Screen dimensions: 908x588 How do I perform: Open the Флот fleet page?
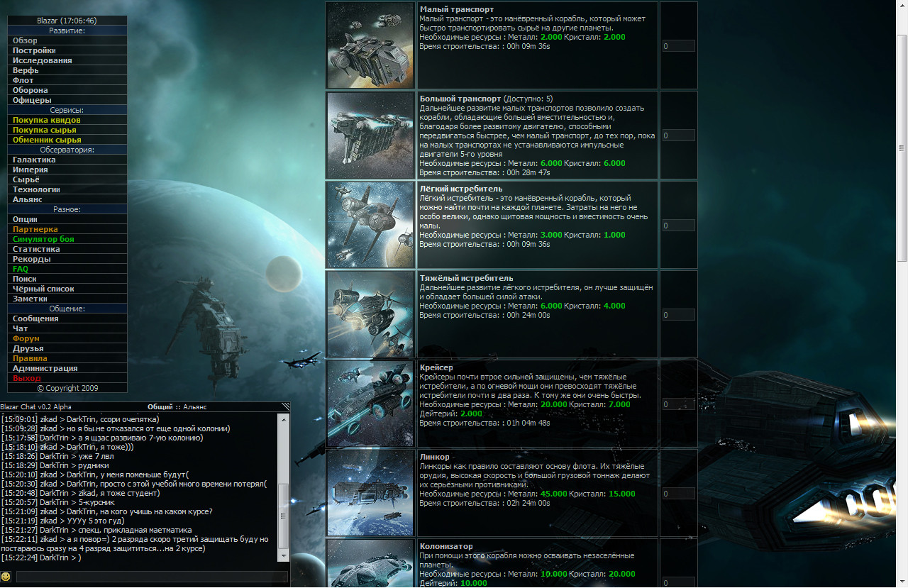23,80
